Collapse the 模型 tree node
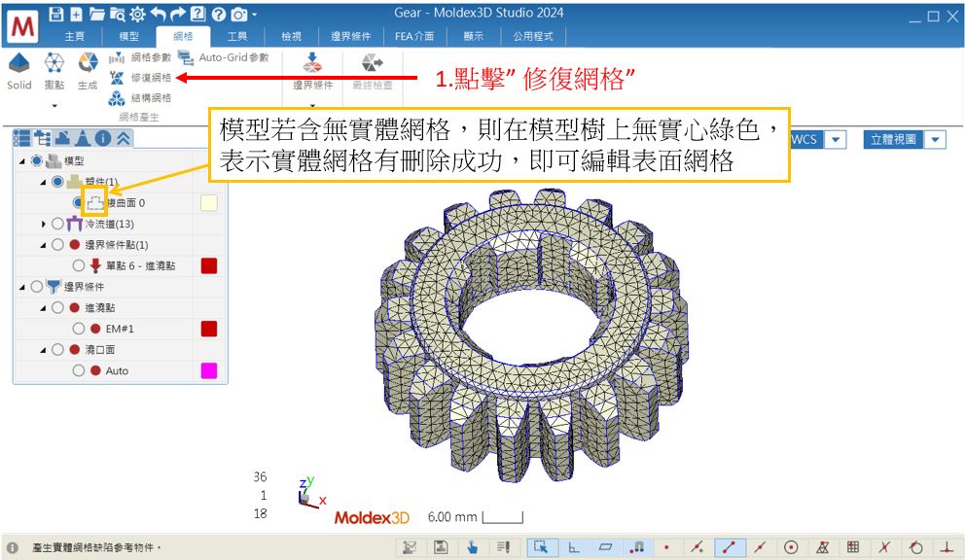This screenshot has width=966, height=560. 22,161
